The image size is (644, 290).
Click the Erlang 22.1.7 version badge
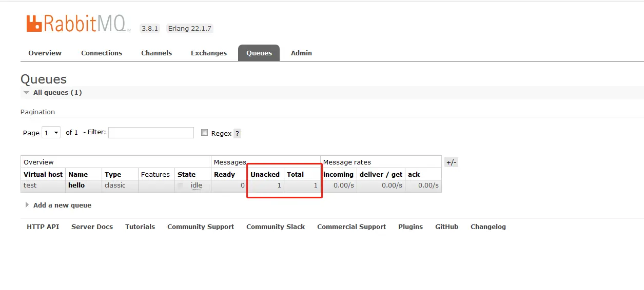click(x=189, y=29)
